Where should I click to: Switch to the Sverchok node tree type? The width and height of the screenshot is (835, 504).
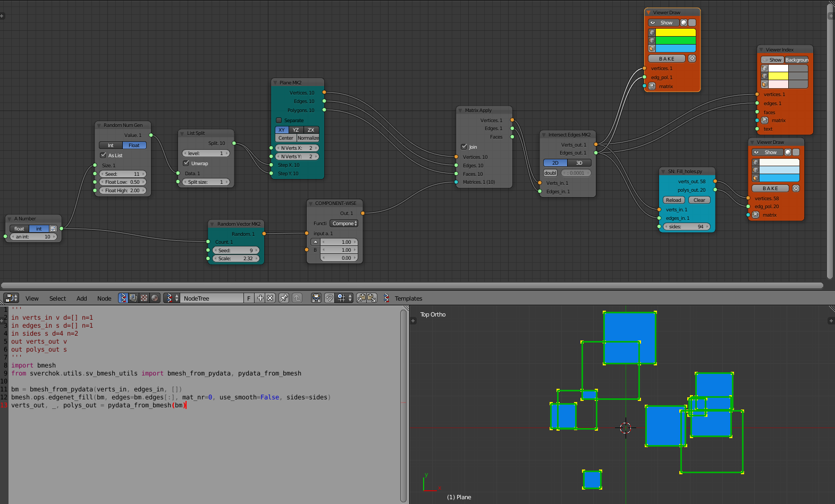coord(123,298)
